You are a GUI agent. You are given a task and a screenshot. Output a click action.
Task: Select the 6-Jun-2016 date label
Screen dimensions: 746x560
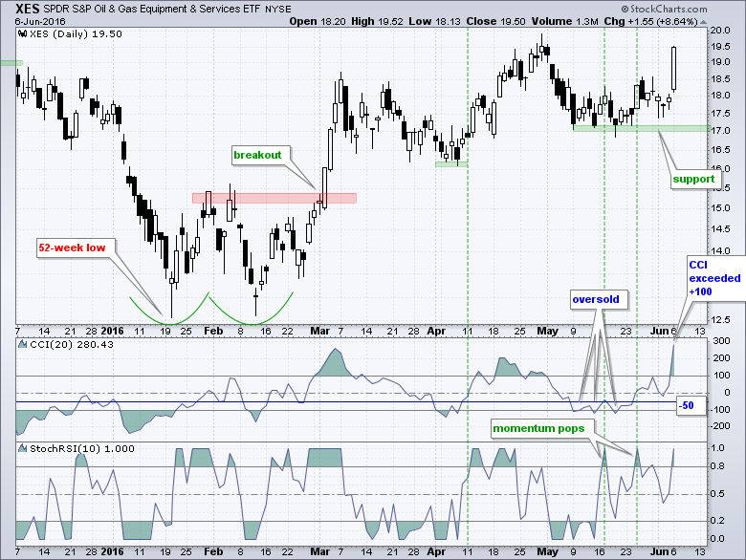40,22
